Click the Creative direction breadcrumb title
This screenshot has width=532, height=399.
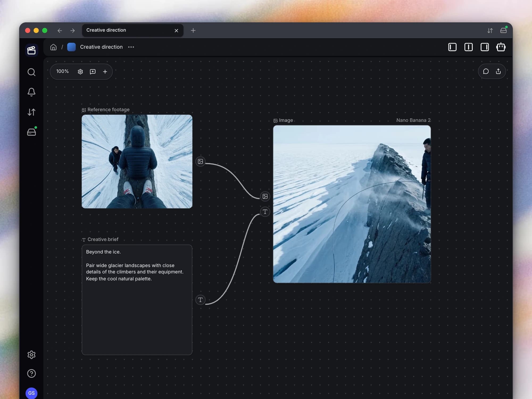click(101, 47)
